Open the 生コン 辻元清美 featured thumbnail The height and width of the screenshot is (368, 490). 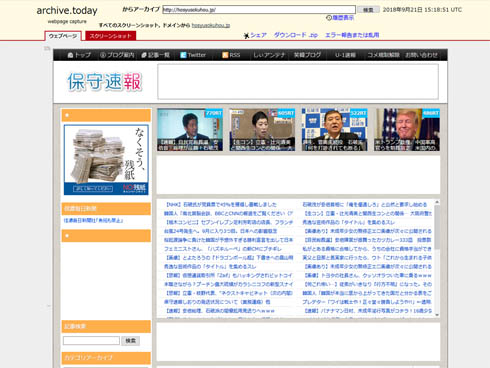(x=262, y=130)
